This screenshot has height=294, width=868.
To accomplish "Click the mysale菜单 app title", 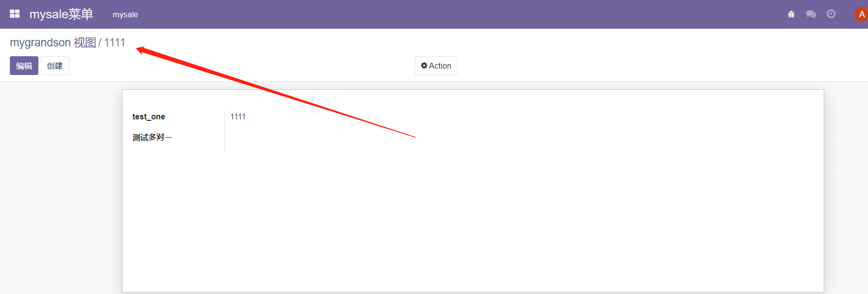I will 61,14.
